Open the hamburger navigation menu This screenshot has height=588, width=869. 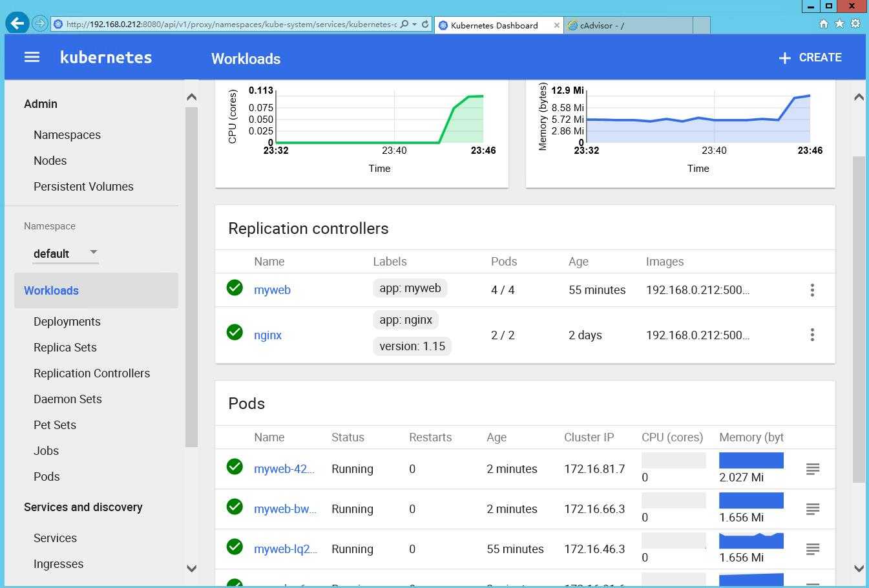(32, 58)
